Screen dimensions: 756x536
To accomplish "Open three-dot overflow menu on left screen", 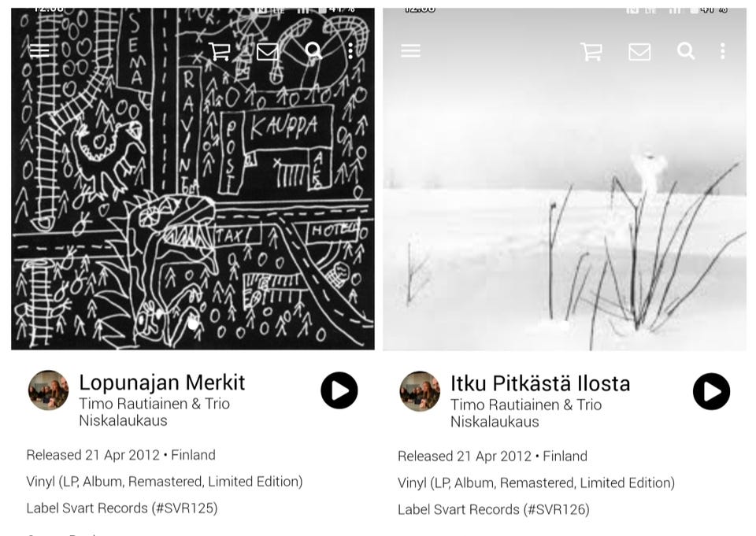I will click(x=350, y=50).
